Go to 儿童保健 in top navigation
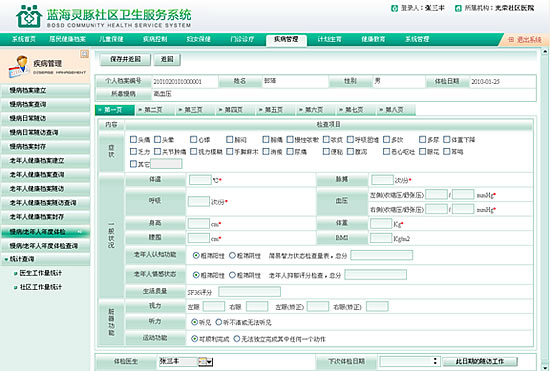This screenshot has height=371, width=550. [x=111, y=39]
